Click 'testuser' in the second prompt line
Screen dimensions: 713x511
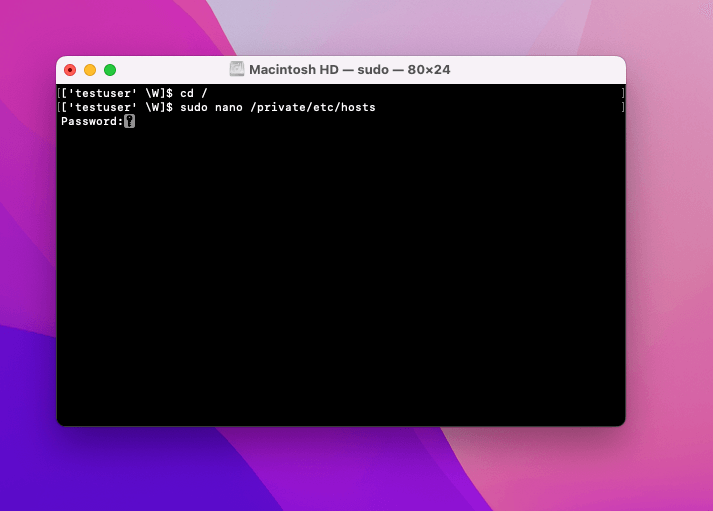coord(97,107)
